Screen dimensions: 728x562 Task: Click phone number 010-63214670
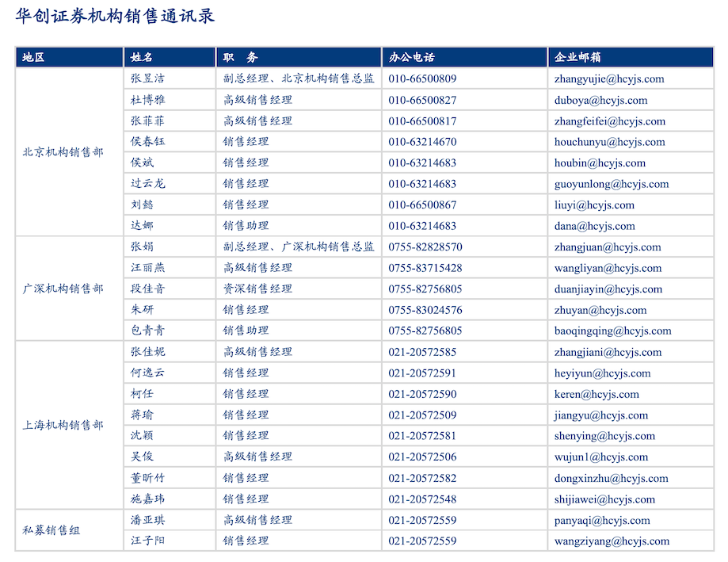(422, 142)
